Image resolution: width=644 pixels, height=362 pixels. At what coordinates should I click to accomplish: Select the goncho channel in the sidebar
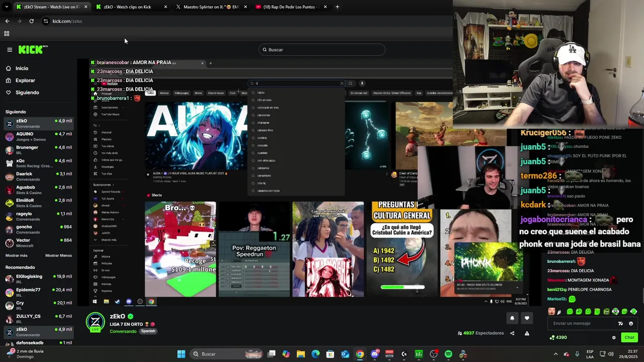(x=38, y=229)
